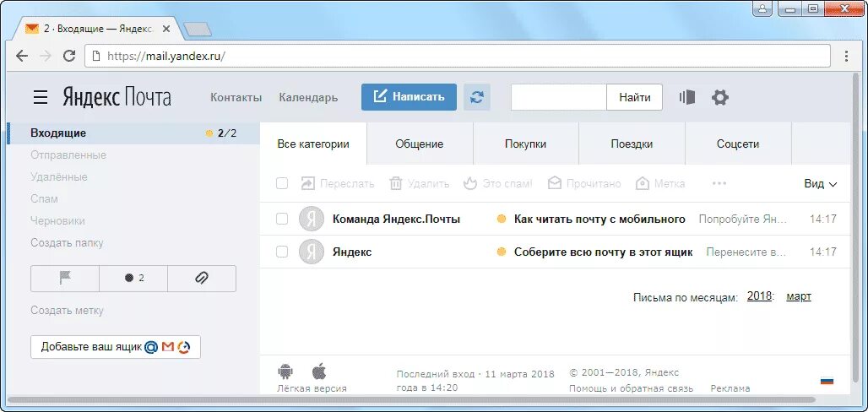Open the Вид view dropdown

821,184
